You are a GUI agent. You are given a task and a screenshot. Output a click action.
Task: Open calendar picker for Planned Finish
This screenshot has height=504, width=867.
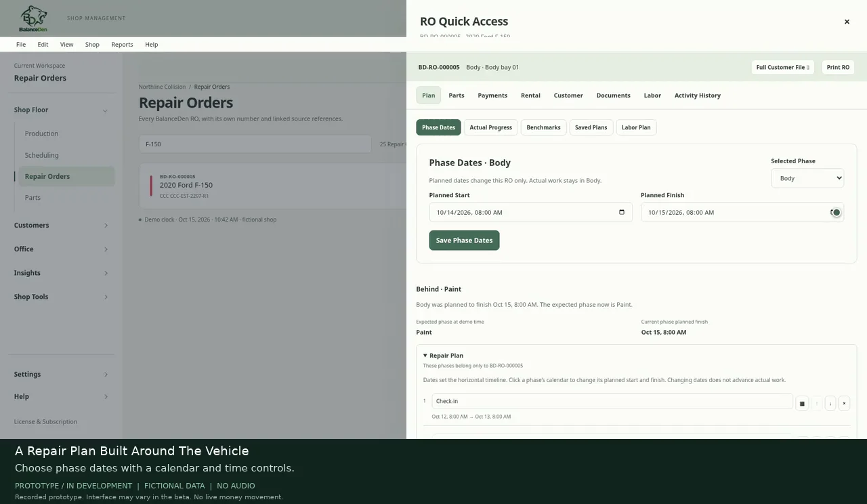[x=836, y=212]
